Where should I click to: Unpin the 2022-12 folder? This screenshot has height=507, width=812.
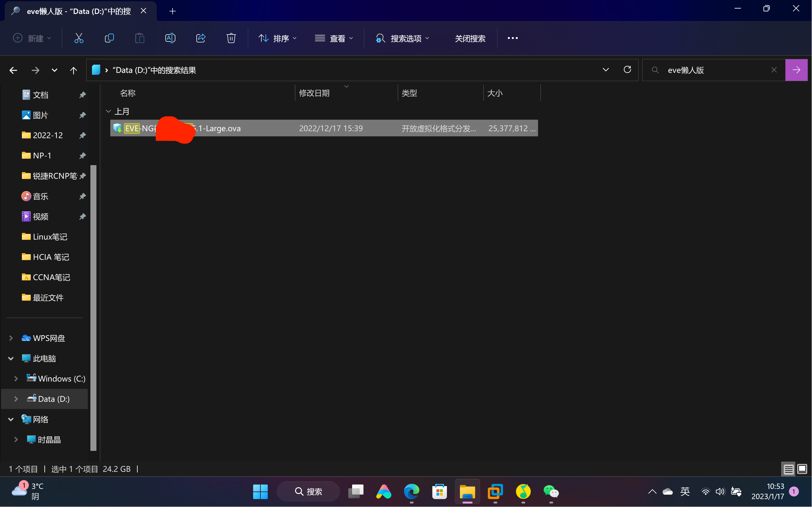click(x=82, y=136)
